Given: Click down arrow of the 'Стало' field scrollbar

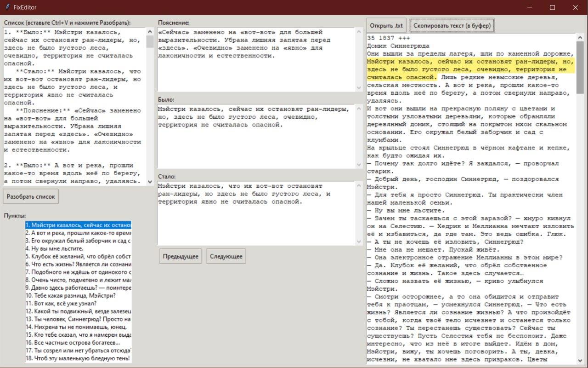Looking at the screenshot, I should (x=359, y=241).
